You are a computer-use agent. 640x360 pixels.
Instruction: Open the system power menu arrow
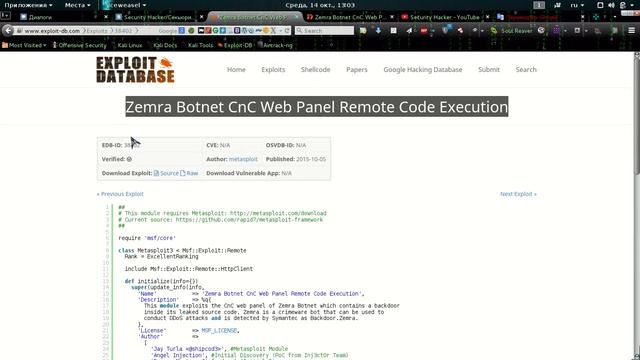tap(632, 5)
